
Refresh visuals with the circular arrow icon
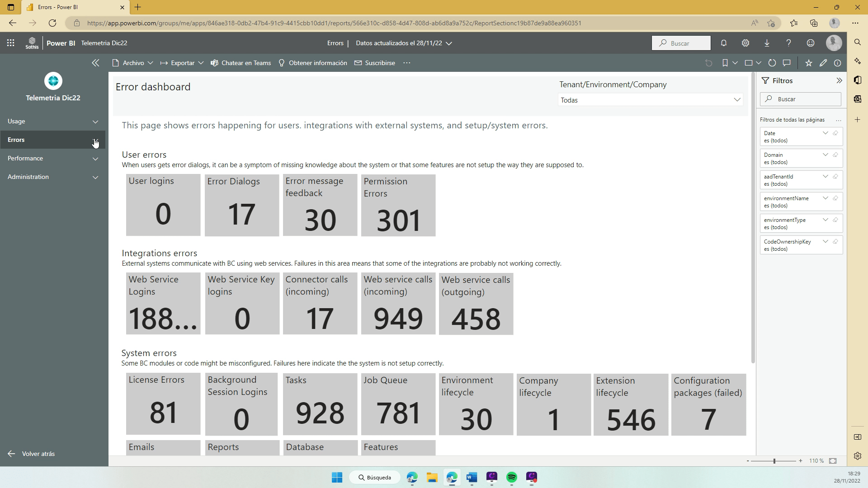(772, 63)
